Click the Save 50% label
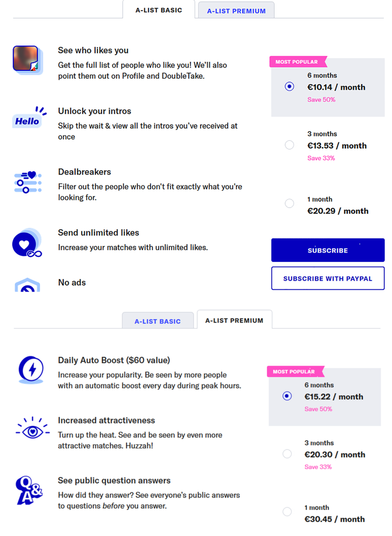Screen dimensions: 392x536 (321, 100)
